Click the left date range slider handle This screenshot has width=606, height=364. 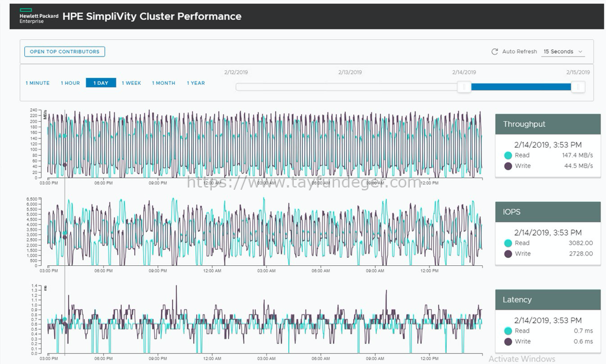tap(464, 87)
